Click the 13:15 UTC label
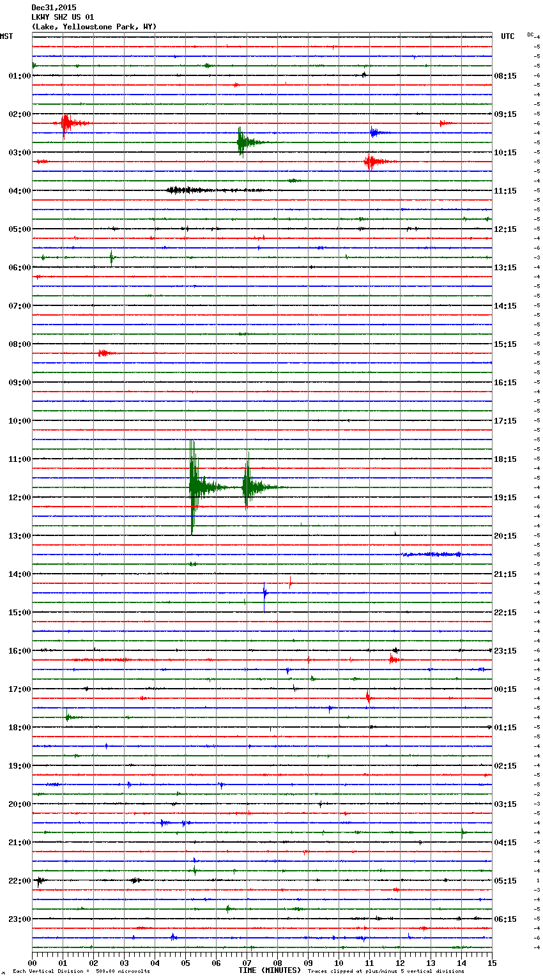Screen dimensions: 543x980 tap(505, 268)
